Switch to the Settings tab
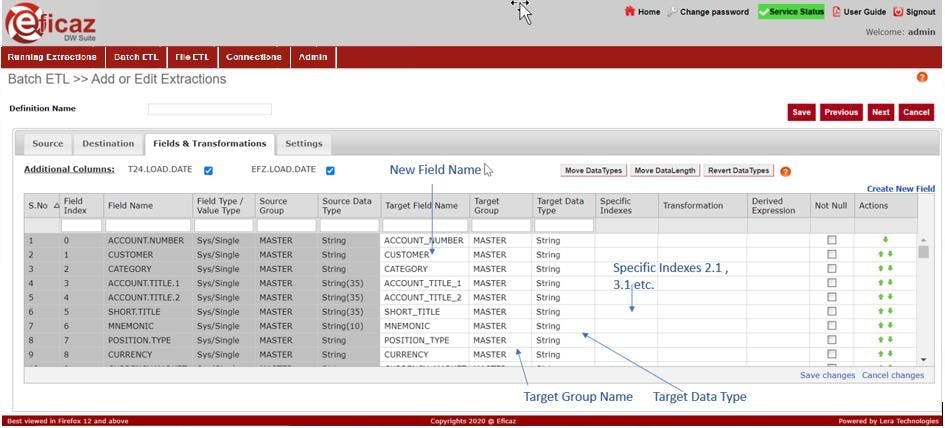 tap(304, 144)
